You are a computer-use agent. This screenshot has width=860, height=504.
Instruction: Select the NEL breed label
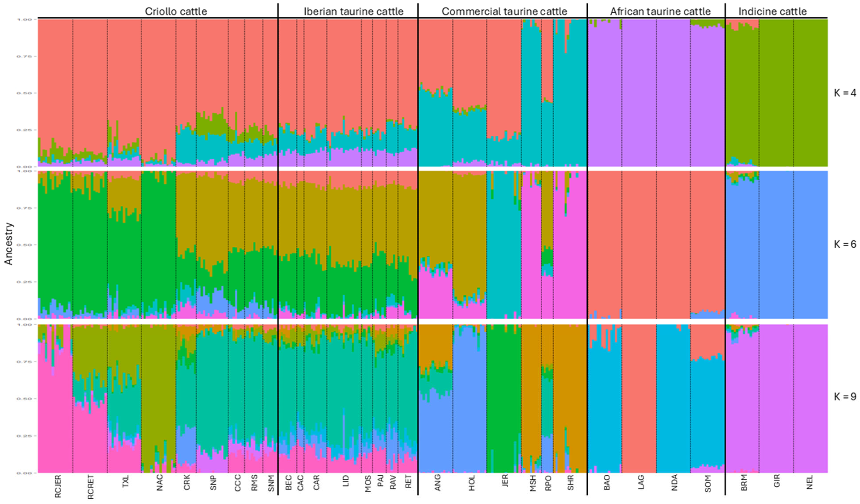tap(810, 482)
